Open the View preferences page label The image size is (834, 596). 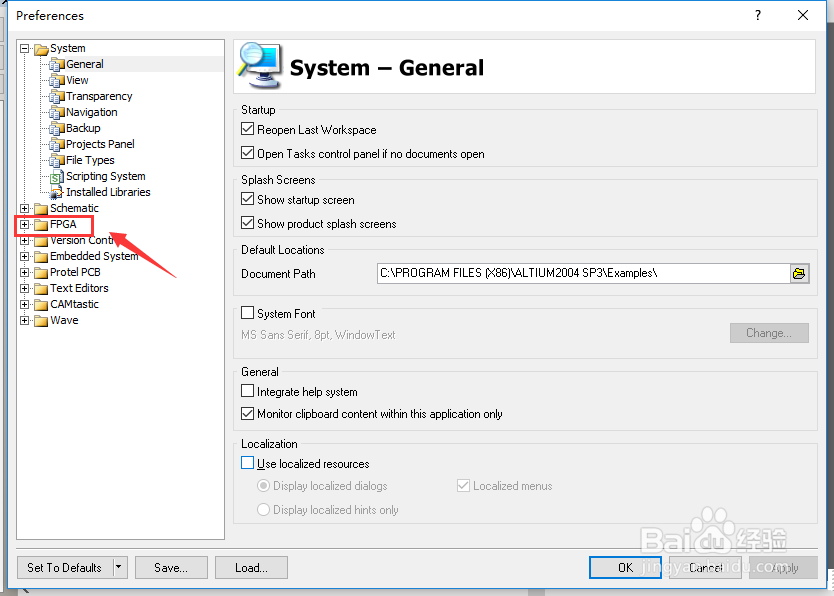tap(77, 80)
